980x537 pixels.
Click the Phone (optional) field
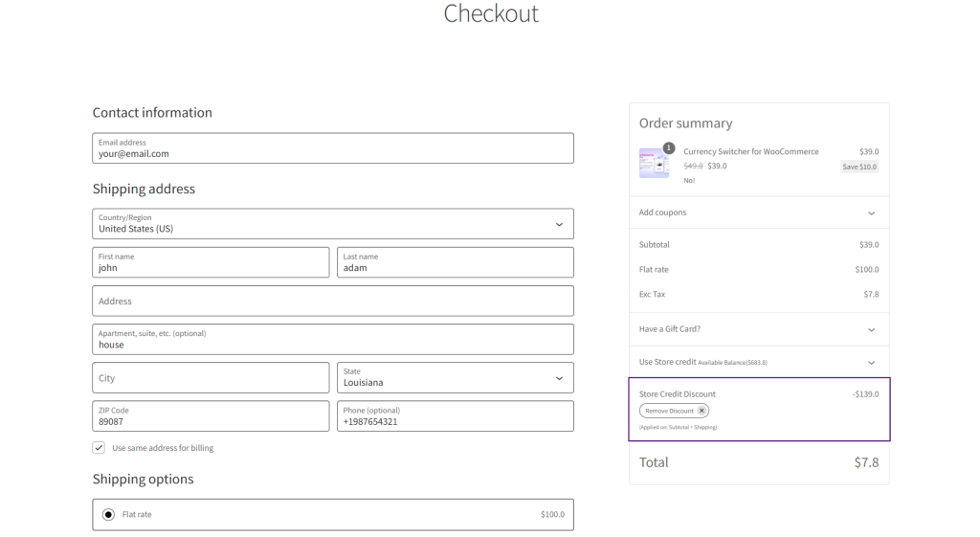[455, 416]
